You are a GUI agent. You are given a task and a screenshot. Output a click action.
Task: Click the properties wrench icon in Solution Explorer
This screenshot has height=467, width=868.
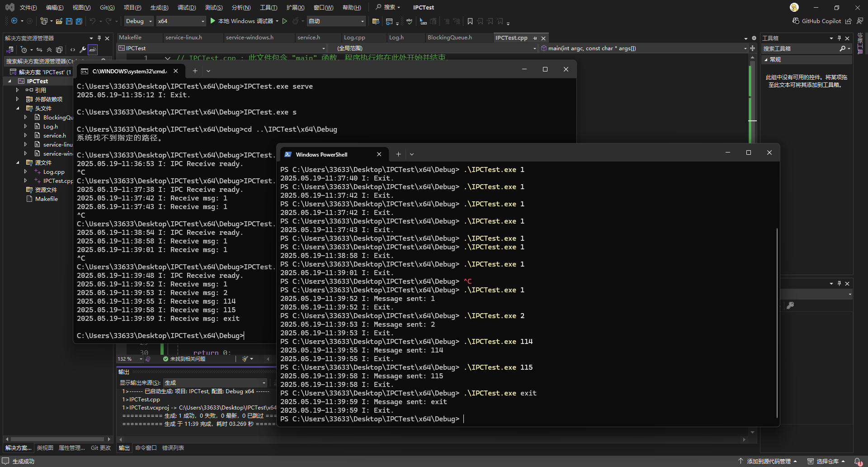(83, 49)
